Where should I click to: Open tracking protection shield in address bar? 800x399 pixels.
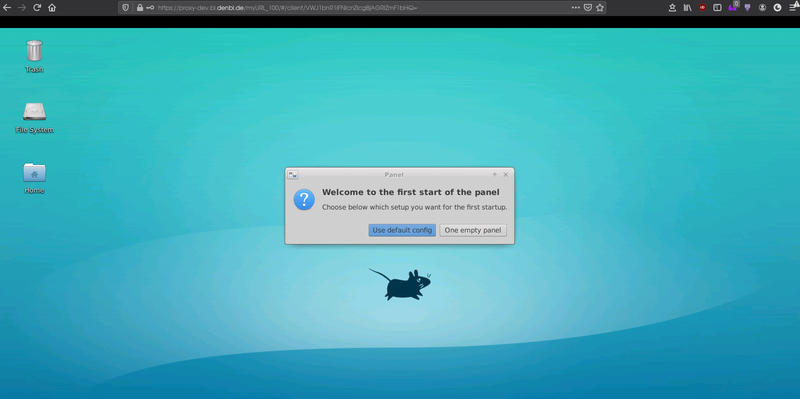(126, 8)
